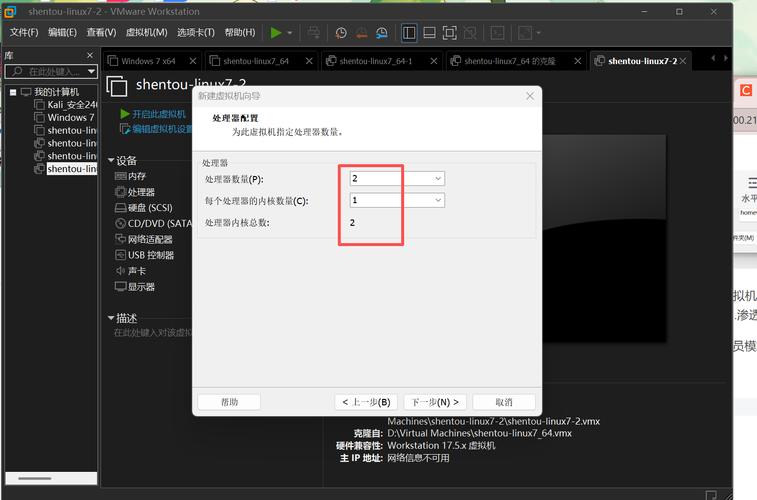Click the console view toolbar icon

(497, 33)
